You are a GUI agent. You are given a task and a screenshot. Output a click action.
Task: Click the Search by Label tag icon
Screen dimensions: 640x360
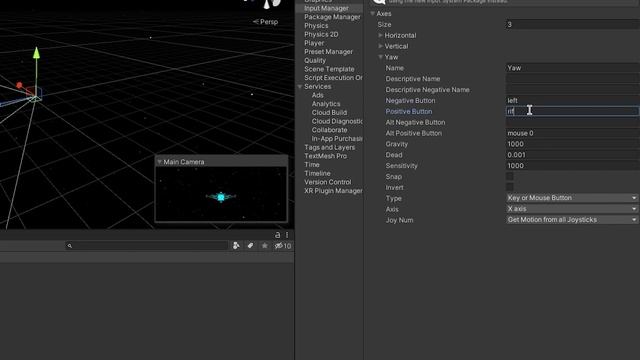(x=250, y=245)
